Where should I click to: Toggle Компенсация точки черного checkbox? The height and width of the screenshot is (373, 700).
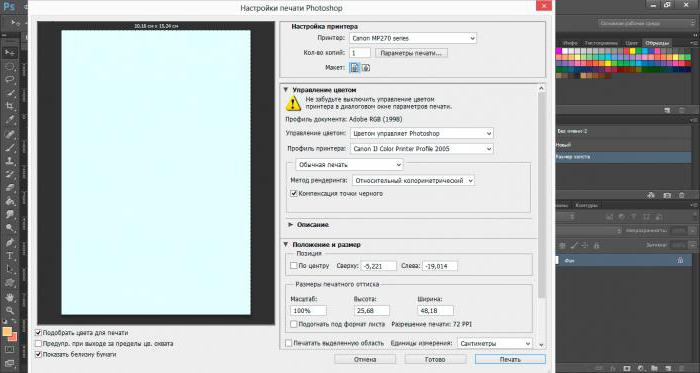[x=294, y=194]
